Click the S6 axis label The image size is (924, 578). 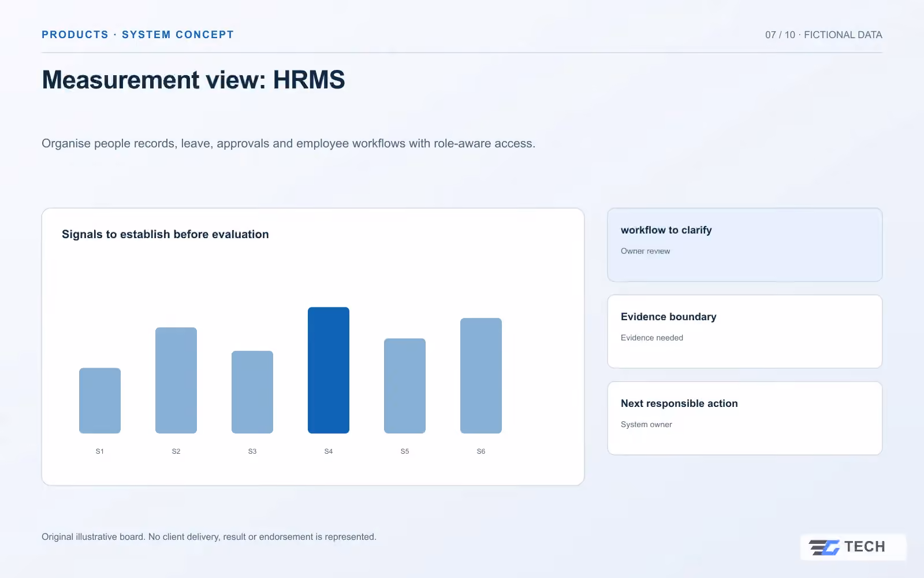(x=481, y=451)
